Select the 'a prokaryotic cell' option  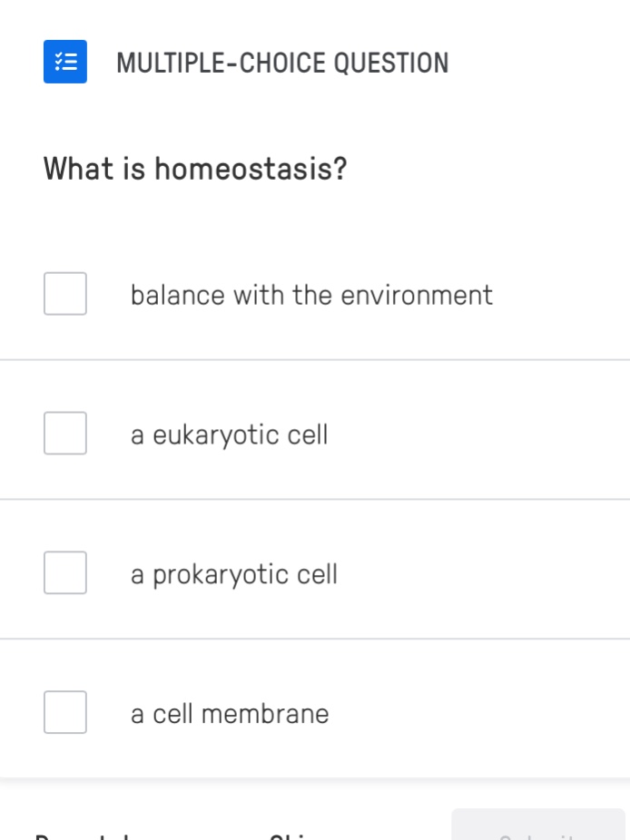[234, 573]
